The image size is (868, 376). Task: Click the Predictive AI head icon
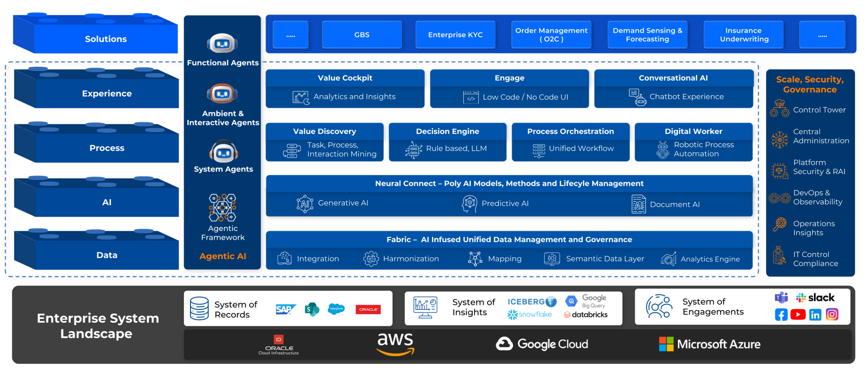469,204
